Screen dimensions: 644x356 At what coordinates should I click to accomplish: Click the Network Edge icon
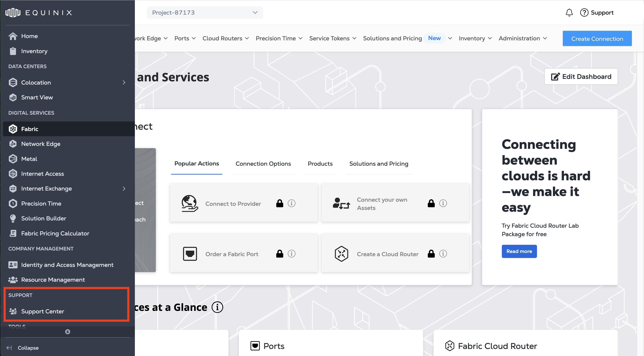13,144
